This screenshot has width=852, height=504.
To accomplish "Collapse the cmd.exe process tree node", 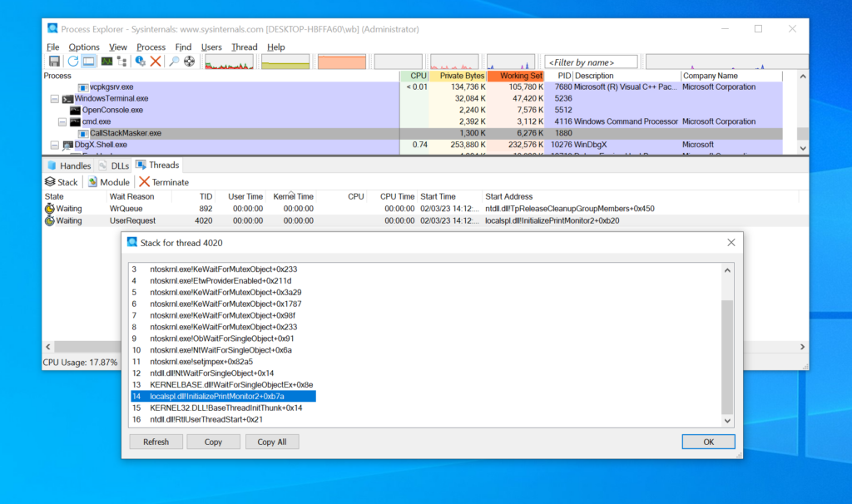I will (62, 121).
